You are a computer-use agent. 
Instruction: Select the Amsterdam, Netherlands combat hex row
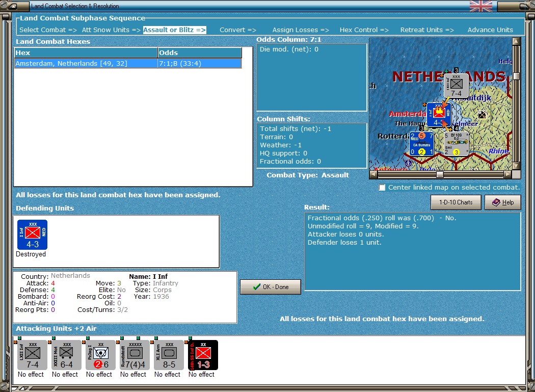click(x=128, y=64)
